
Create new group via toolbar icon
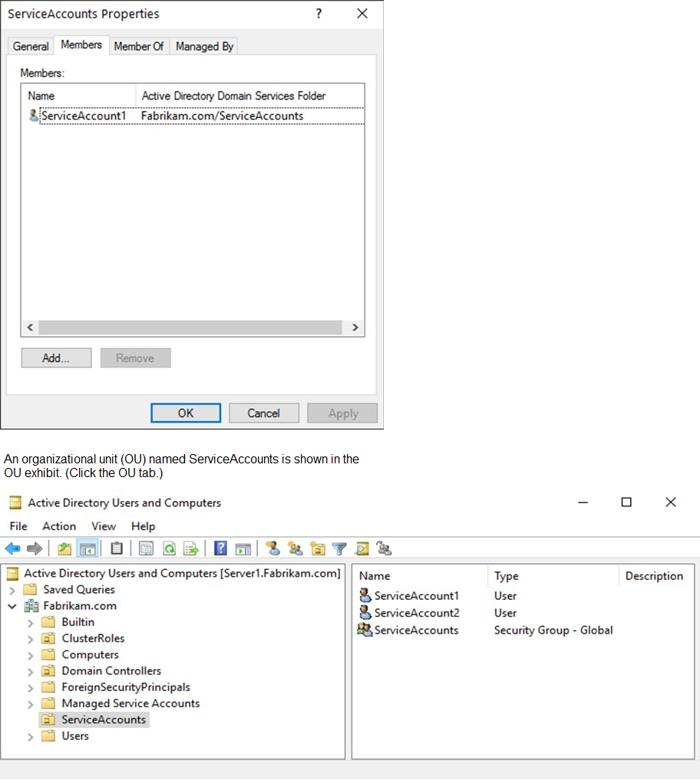[x=296, y=549]
